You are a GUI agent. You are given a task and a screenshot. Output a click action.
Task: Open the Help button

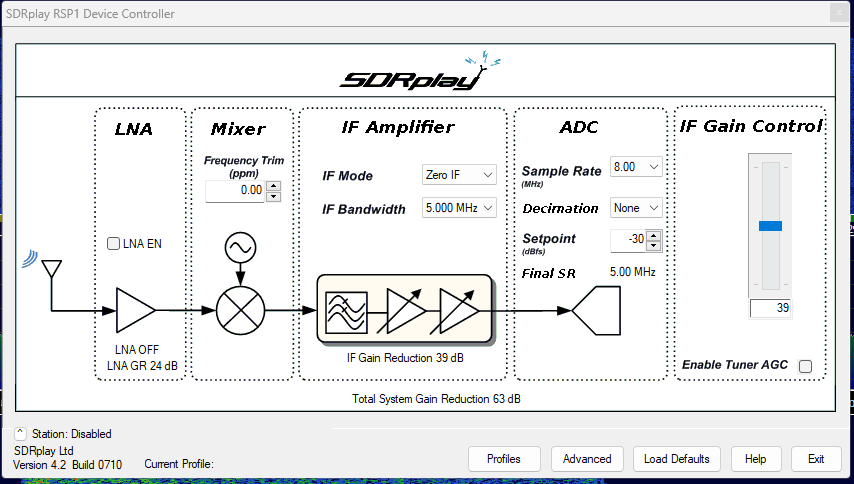[x=755, y=459]
